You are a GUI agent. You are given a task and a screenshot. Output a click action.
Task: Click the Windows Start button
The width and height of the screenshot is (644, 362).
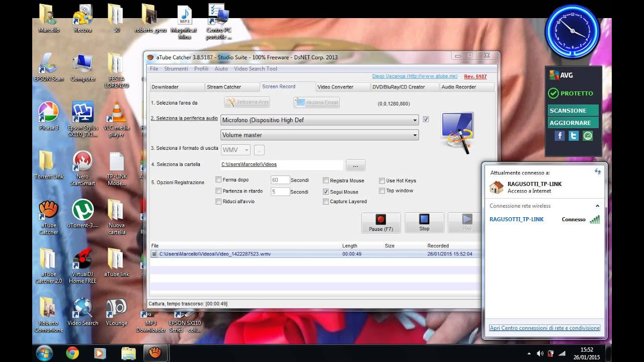coord(45,353)
